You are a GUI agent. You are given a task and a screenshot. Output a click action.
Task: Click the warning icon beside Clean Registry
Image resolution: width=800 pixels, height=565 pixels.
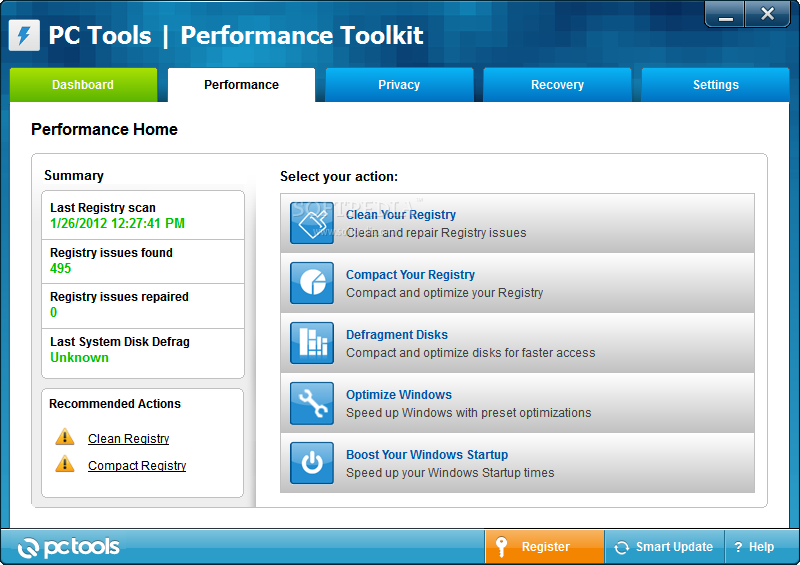point(65,437)
